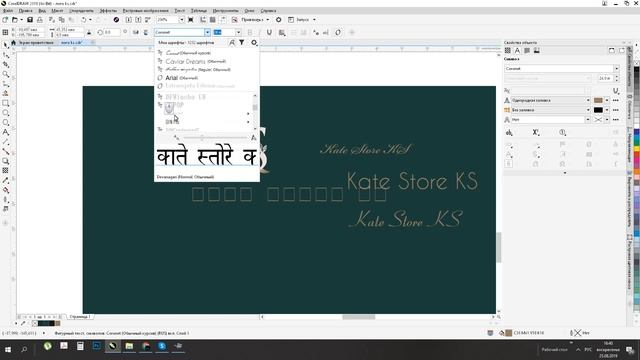Expand the uniform fill type dropdown

click(x=588, y=100)
